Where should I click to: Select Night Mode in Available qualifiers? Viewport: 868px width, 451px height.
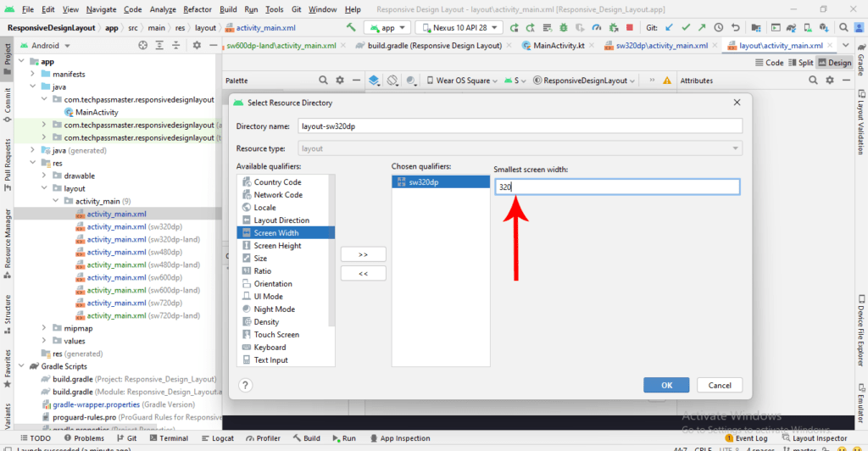point(274,309)
